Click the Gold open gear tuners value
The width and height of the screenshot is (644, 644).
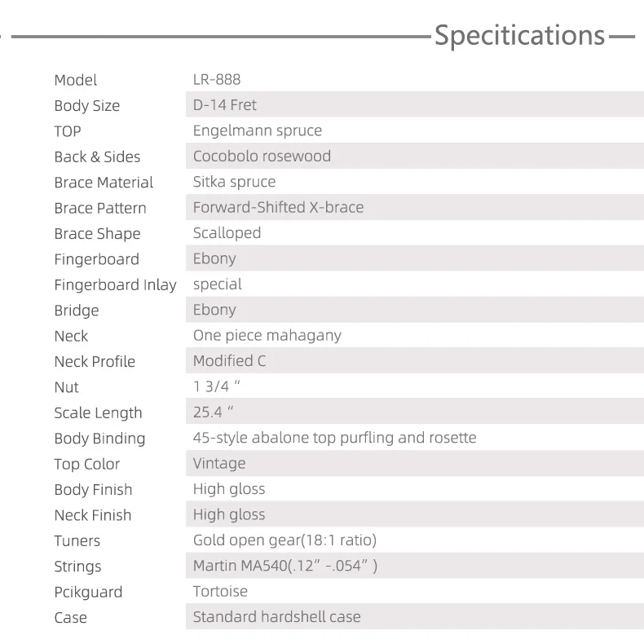coord(285,540)
